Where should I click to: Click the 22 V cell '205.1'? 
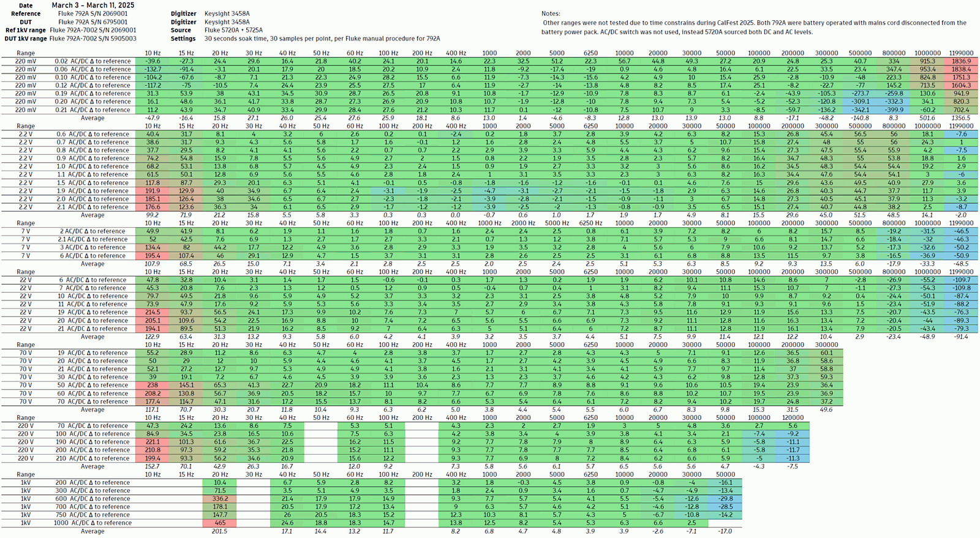tap(153, 320)
